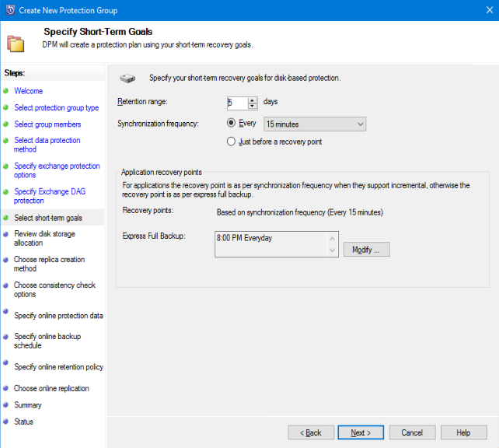Click the DPM shield icon in title bar

point(10,10)
